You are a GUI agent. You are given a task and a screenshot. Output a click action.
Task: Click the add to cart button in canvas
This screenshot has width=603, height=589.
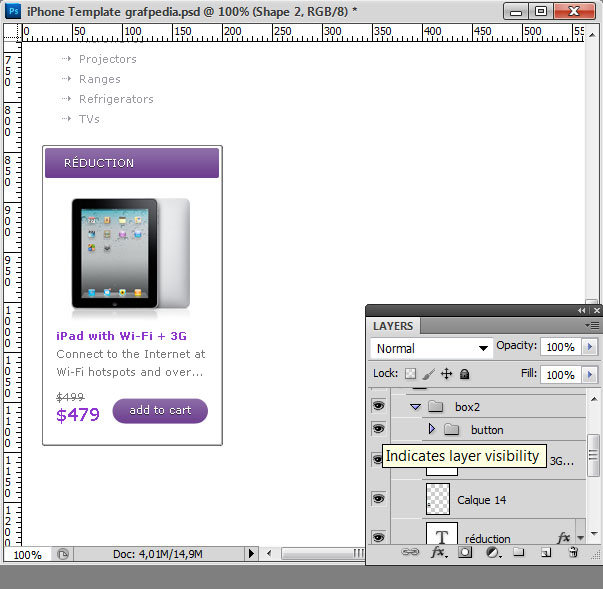point(160,411)
